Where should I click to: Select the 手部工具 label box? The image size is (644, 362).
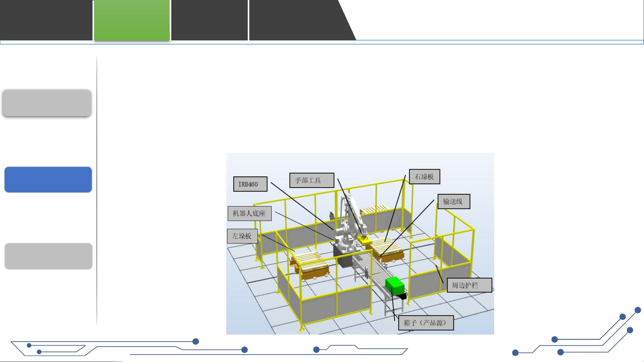pyautogui.click(x=311, y=181)
